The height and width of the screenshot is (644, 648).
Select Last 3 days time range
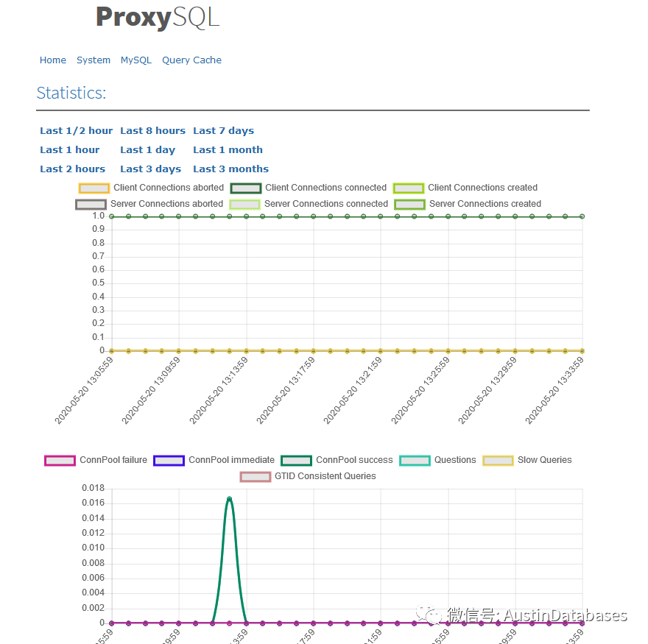(150, 169)
